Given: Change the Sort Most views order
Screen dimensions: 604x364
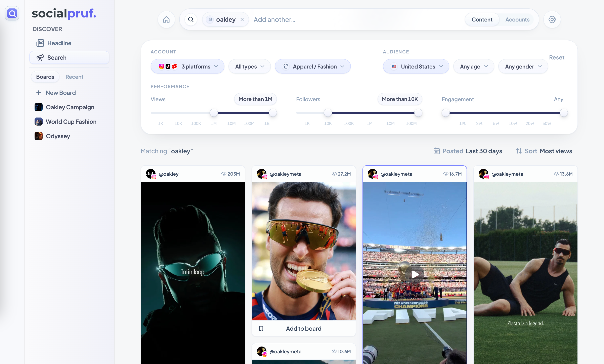Looking at the screenshot, I should [544, 151].
